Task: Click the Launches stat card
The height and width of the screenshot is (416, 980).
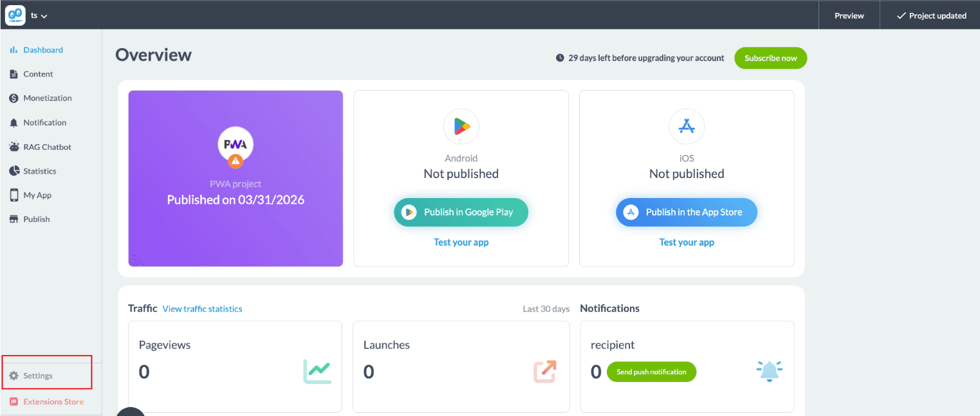Action: coord(461,366)
